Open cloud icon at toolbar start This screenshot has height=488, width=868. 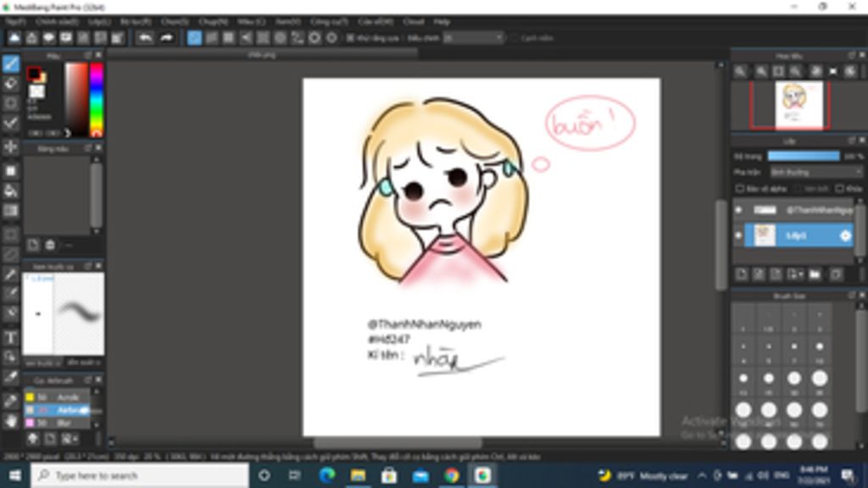point(14,37)
